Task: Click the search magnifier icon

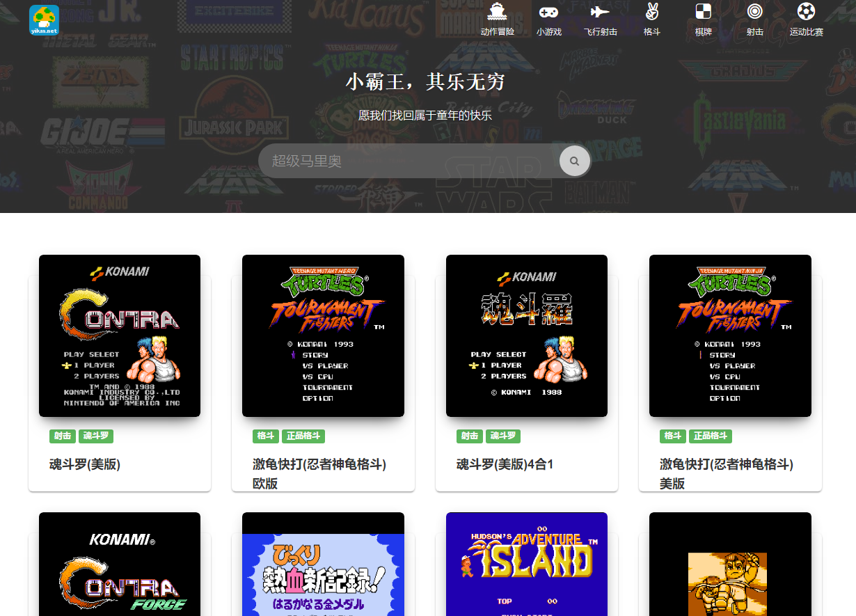Action: pyautogui.click(x=574, y=161)
